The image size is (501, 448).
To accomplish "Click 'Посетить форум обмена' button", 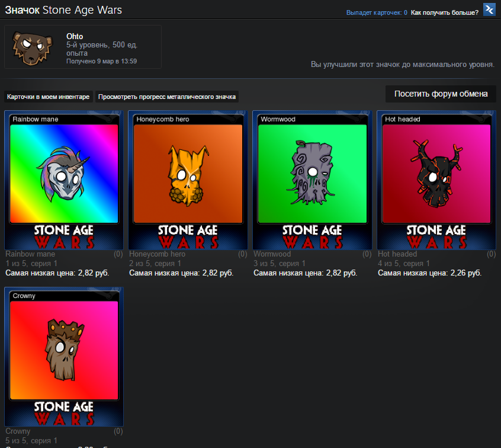I will 441,94.
